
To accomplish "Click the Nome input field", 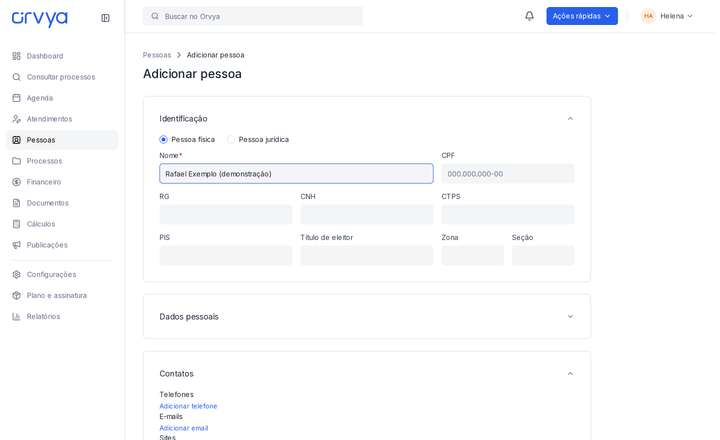I will [296, 174].
